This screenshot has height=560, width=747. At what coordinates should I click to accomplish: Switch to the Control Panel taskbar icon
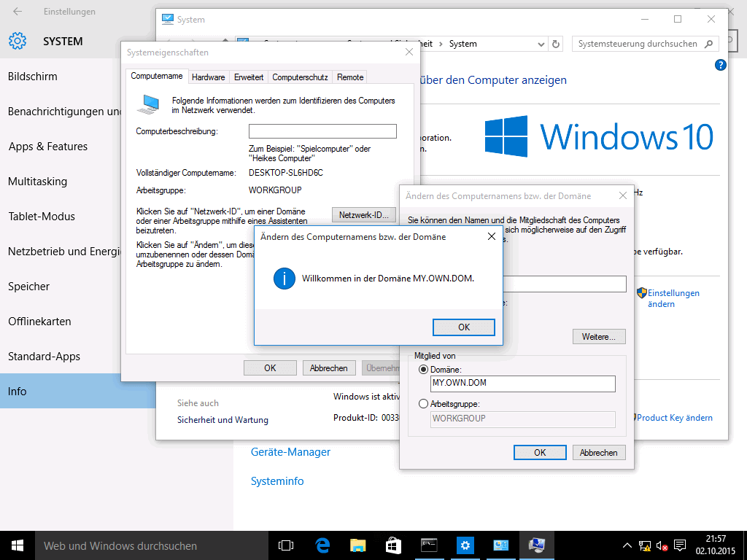click(x=500, y=545)
